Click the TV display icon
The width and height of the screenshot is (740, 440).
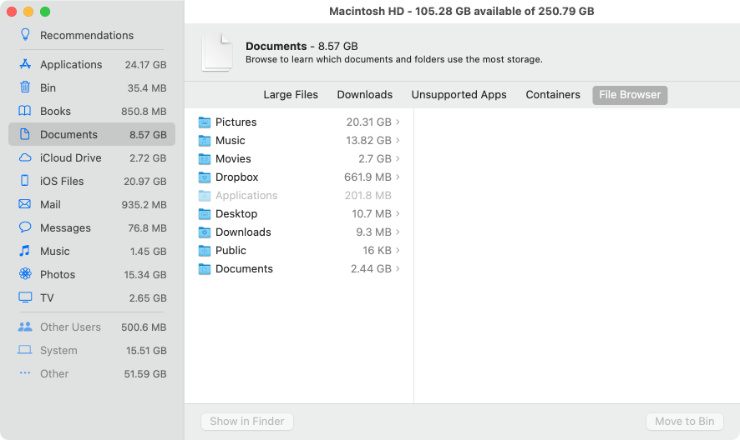(25, 297)
